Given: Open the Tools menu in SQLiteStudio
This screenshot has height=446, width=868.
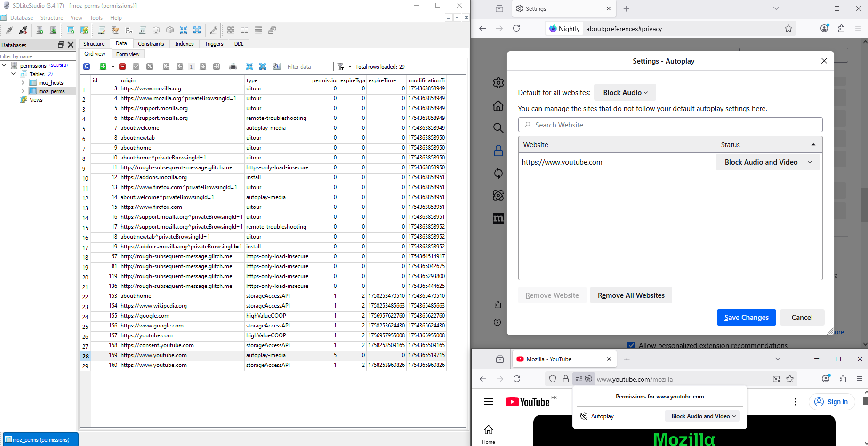Looking at the screenshot, I should coord(96,18).
